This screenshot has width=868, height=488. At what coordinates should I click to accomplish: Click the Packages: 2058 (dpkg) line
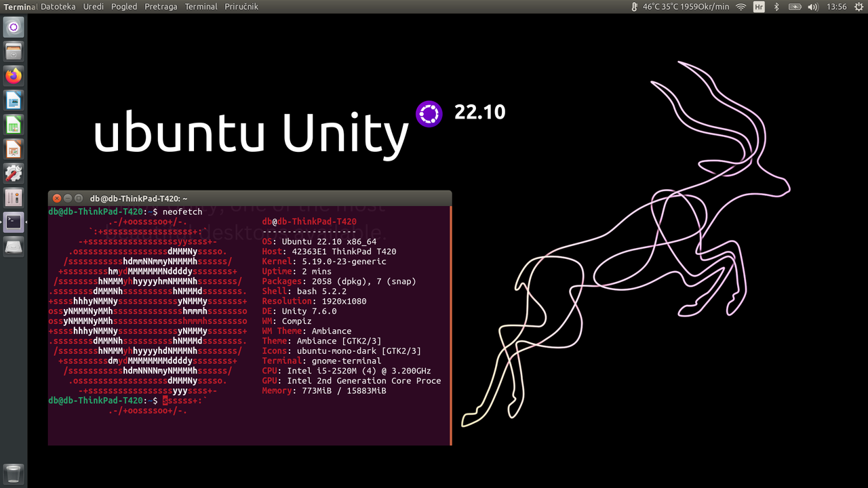[x=339, y=281]
